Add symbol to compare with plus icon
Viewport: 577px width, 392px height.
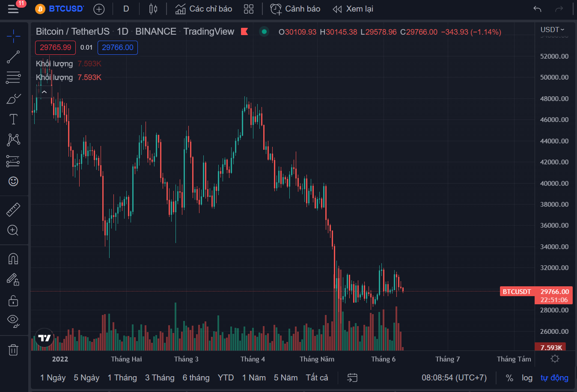(x=99, y=9)
